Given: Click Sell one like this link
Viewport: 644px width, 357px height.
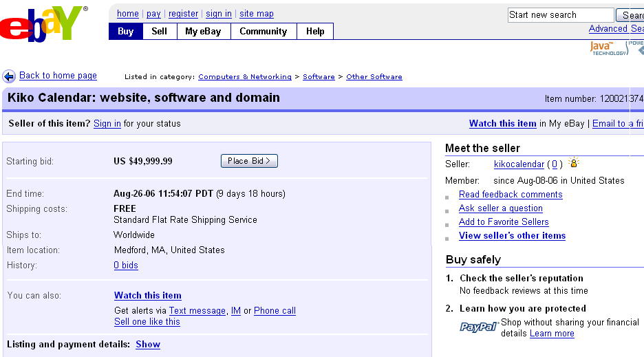Looking at the screenshot, I should pos(147,322).
